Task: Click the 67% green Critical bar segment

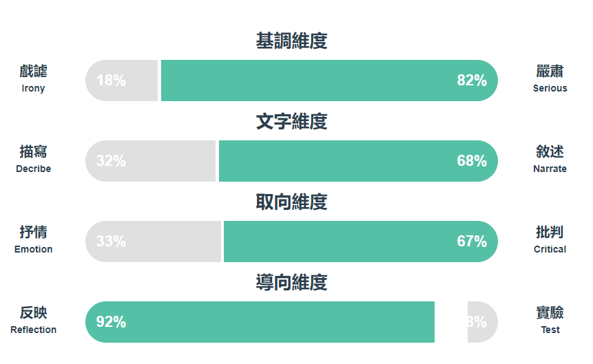Action: click(x=361, y=242)
